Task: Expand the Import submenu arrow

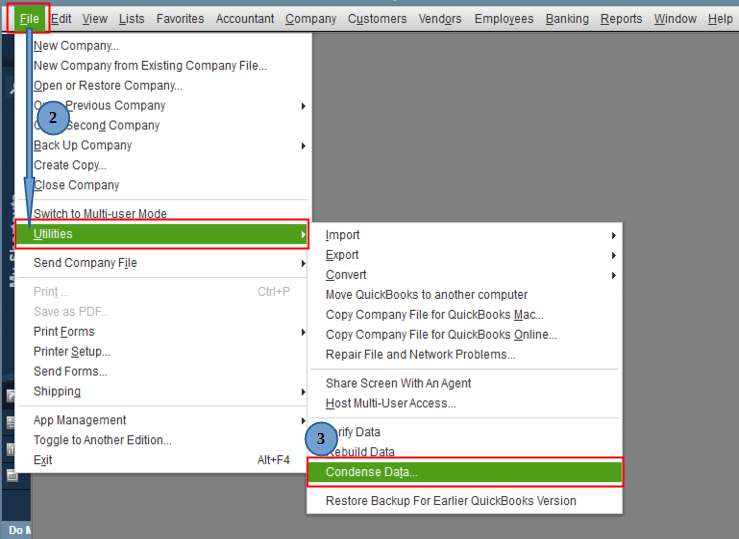Action: (614, 236)
